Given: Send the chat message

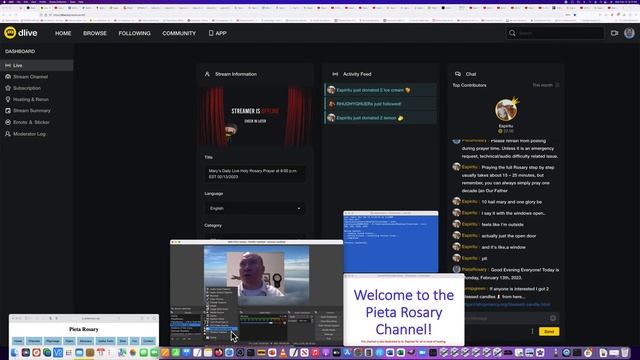Looking at the screenshot, I should pos(549,331).
